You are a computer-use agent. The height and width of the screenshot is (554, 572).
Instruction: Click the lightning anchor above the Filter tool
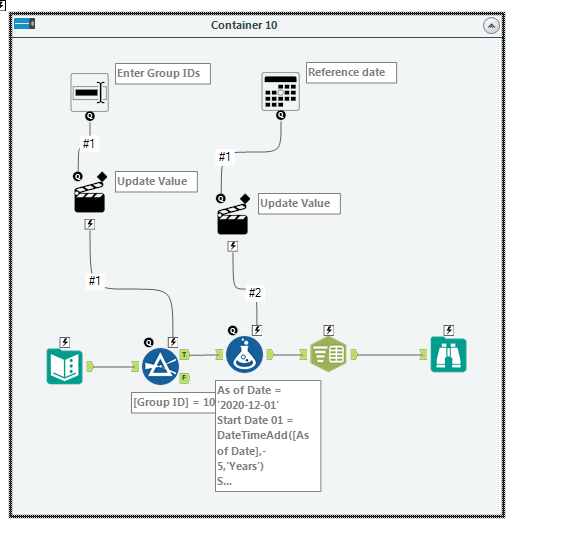click(173, 342)
